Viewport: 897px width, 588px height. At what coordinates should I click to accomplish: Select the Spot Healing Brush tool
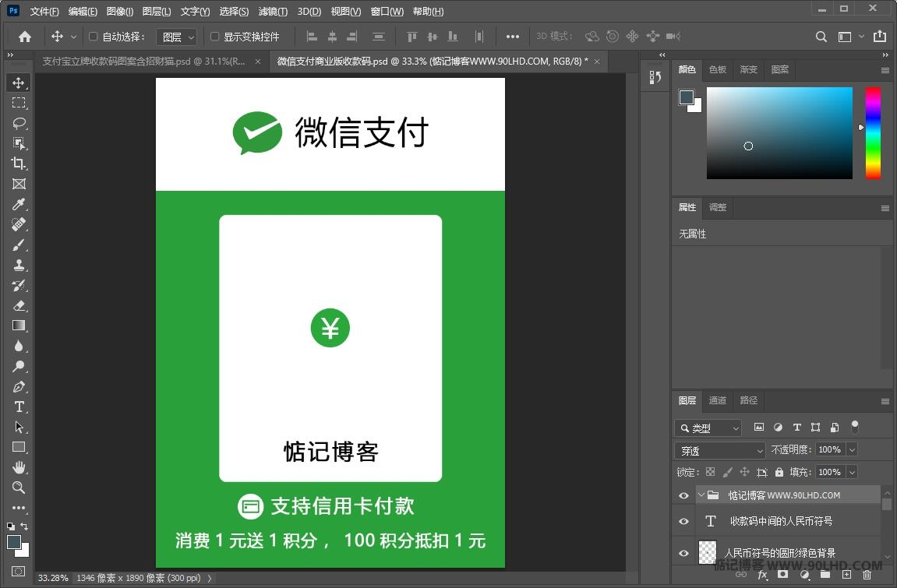[18, 224]
